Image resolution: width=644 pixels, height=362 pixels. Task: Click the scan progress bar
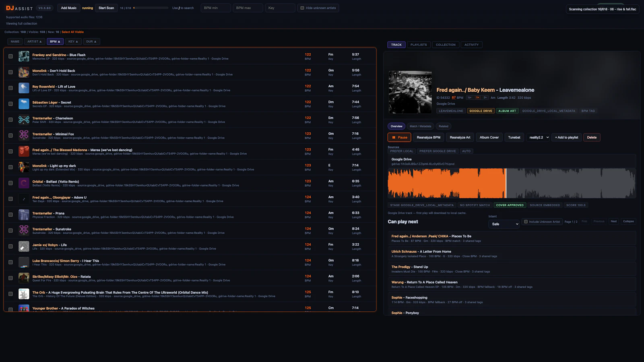click(x=151, y=8)
